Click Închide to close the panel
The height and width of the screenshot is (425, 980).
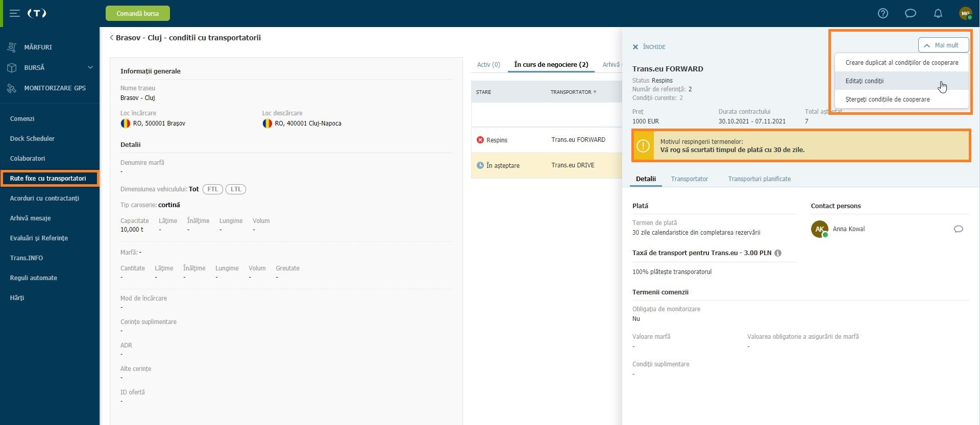click(x=654, y=47)
